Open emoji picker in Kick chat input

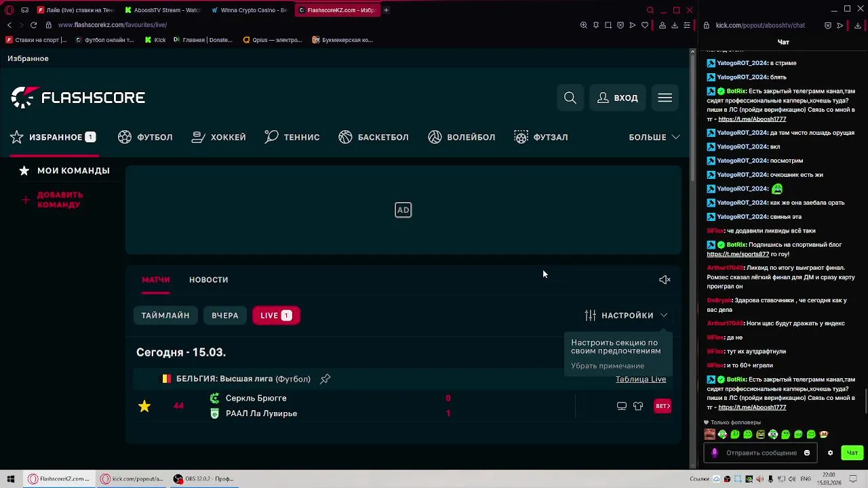coord(807,453)
